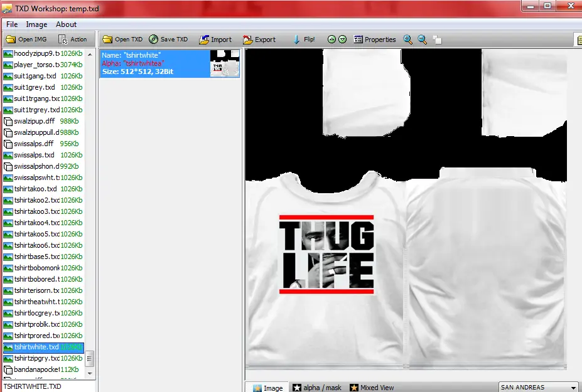Click the THUG LIFE texture preview
The width and height of the screenshot is (582, 392).
coord(326,255)
